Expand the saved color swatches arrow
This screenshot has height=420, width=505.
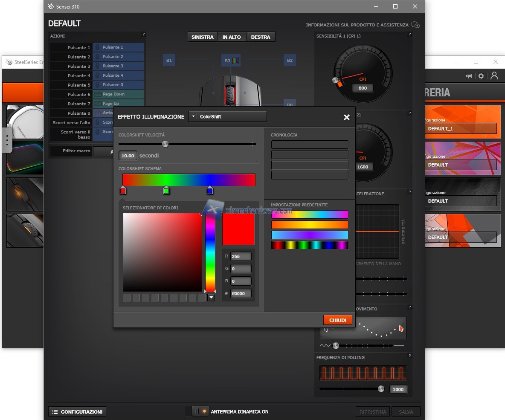211,298
